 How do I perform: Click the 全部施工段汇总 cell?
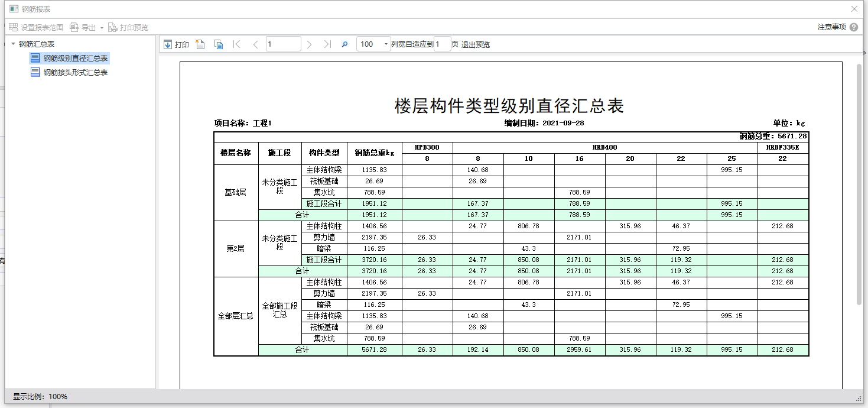tap(280, 310)
